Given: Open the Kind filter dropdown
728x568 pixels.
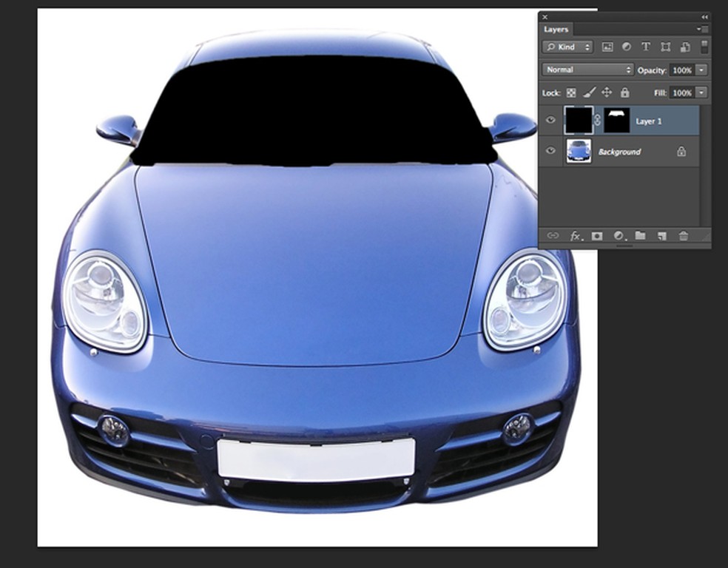Looking at the screenshot, I should [x=567, y=47].
